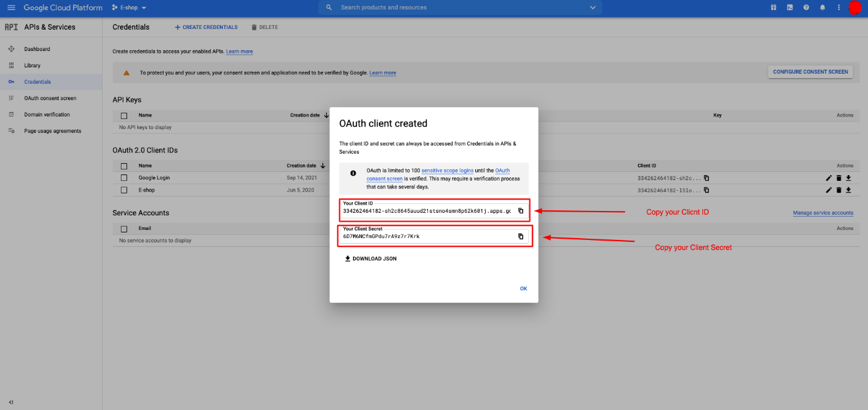
Task: Copy E-shop client ID in table
Action: pyautogui.click(x=706, y=190)
